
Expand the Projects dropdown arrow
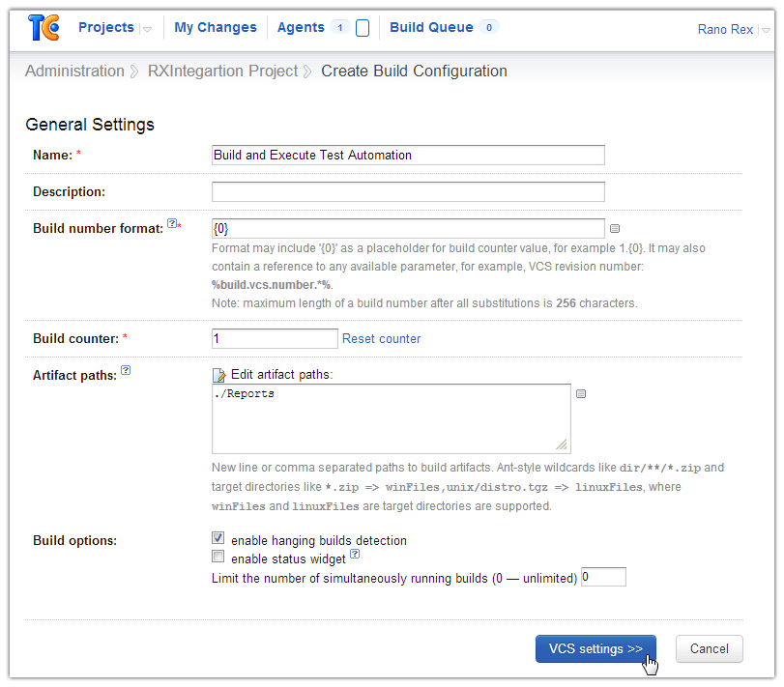(x=148, y=30)
